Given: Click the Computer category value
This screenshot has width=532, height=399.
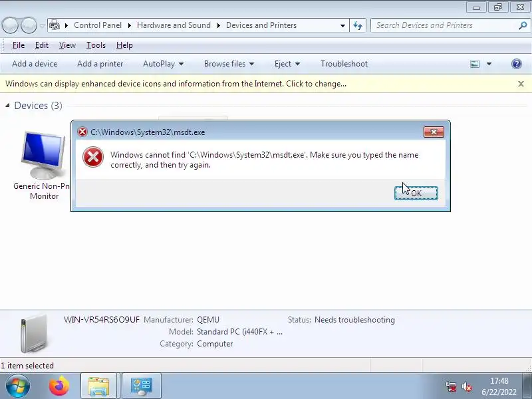Looking at the screenshot, I should (x=215, y=344).
